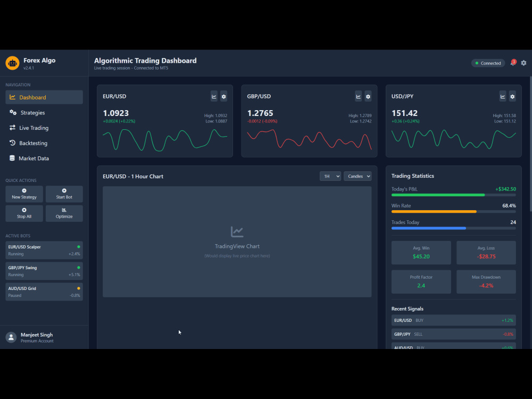532x399 pixels.
Task: Select the GBP/JPY SELL recent signal
Action: point(454,334)
